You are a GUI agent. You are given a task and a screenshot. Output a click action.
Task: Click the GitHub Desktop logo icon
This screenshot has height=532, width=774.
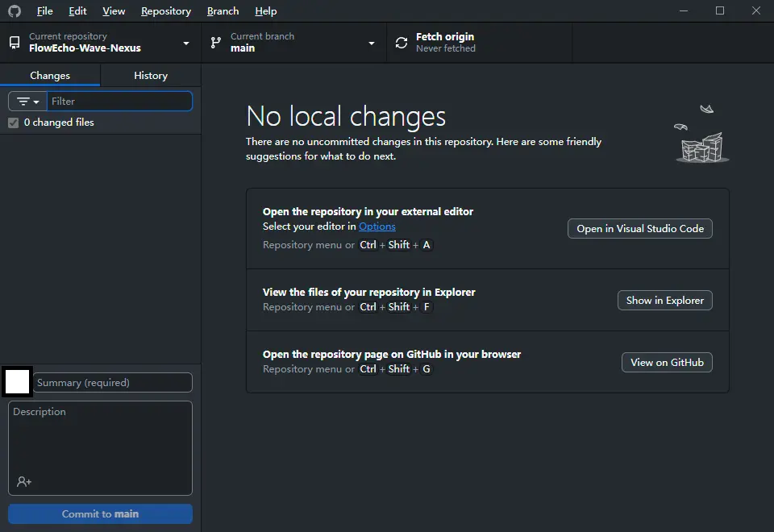tap(15, 11)
